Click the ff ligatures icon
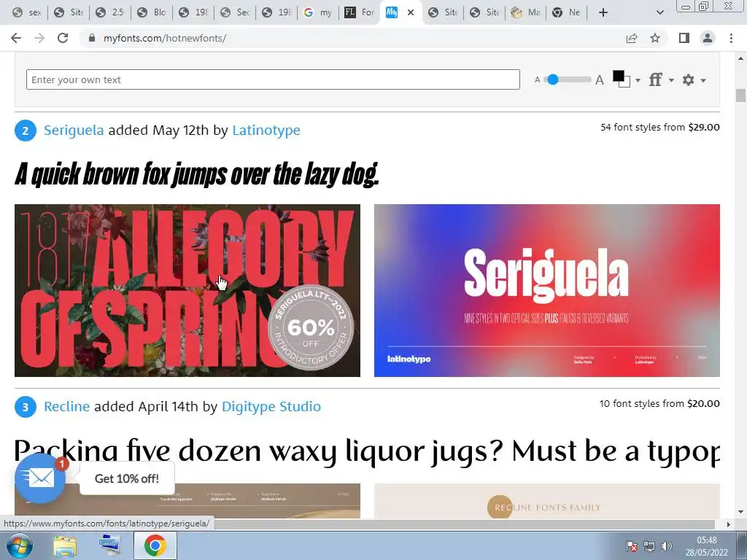This screenshot has width=747, height=560. tap(656, 79)
